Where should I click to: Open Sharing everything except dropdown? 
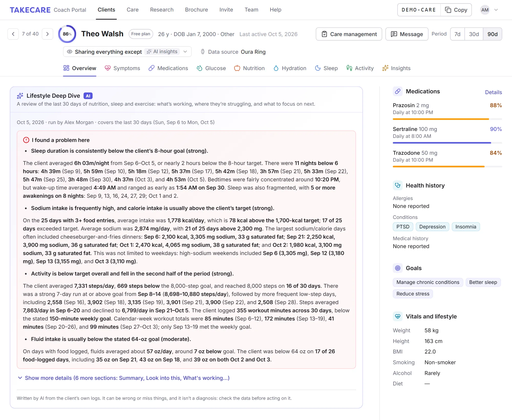pos(127,52)
